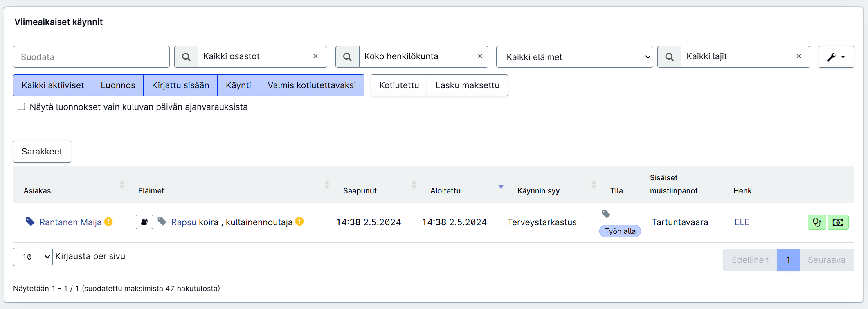The width and height of the screenshot is (868, 309).
Task: Open the Kaikki eläimet dropdown
Action: tap(574, 57)
